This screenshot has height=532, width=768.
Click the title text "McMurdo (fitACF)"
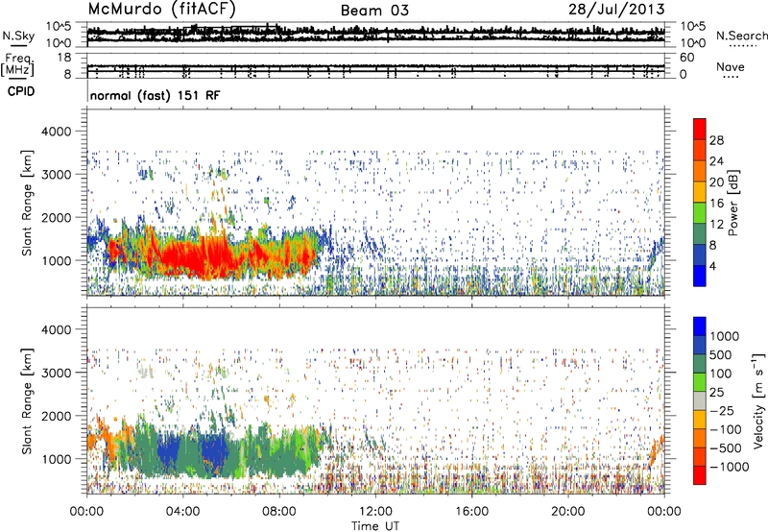tap(161, 10)
